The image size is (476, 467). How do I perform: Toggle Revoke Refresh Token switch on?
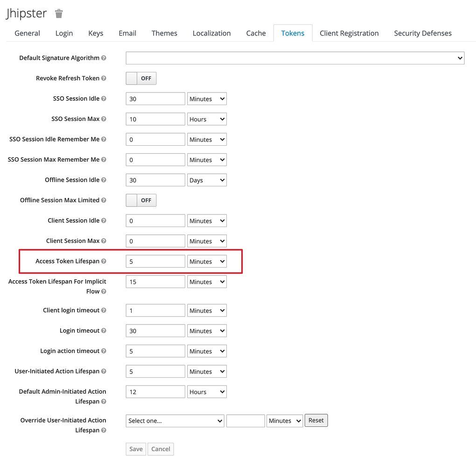point(141,78)
